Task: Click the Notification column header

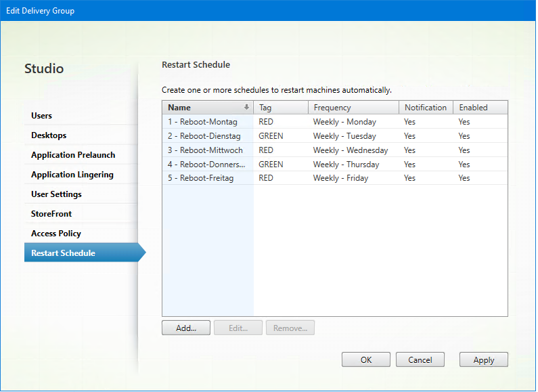Action: pyautogui.click(x=426, y=108)
